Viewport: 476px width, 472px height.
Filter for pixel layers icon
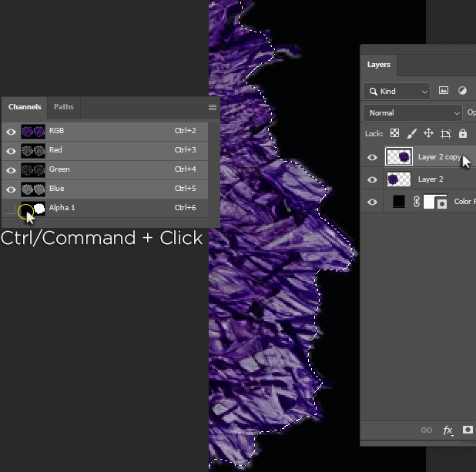444,90
